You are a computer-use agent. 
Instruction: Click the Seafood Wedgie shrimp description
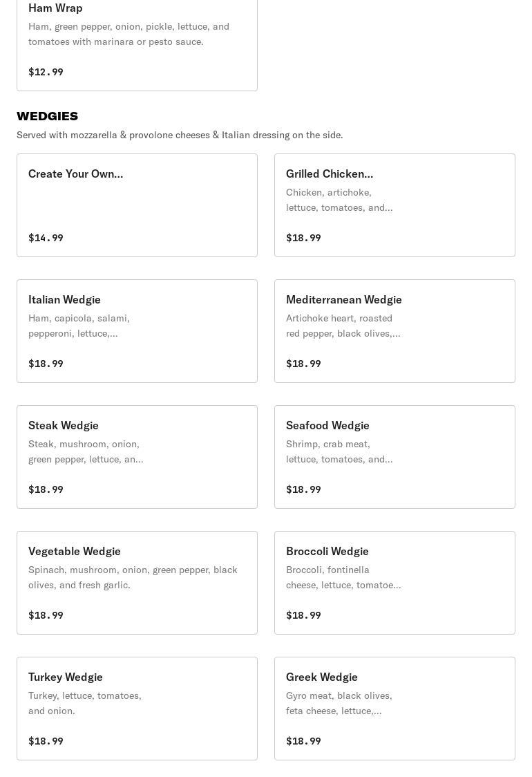coord(339,451)
